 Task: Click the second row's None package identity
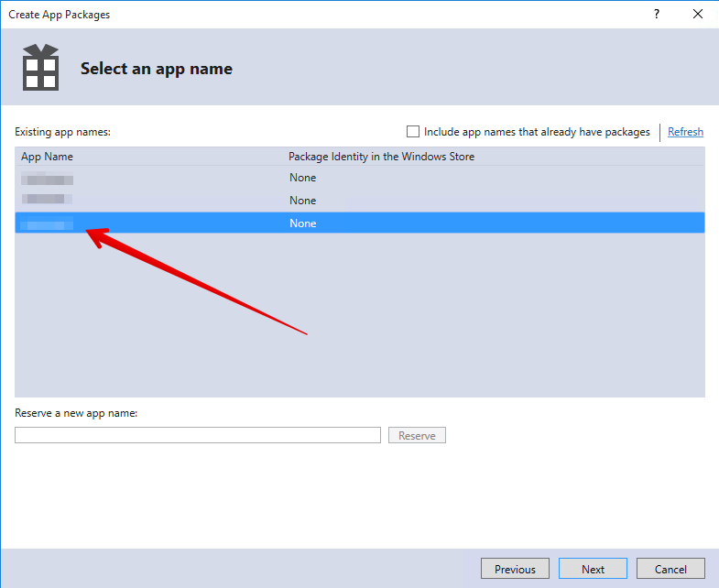pos(302,201)
